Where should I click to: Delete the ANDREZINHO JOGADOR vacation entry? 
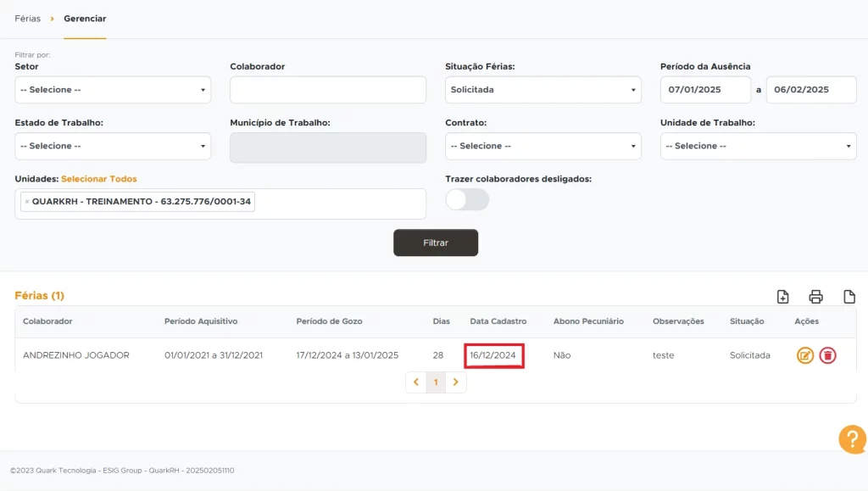click(x=827, y=355)
